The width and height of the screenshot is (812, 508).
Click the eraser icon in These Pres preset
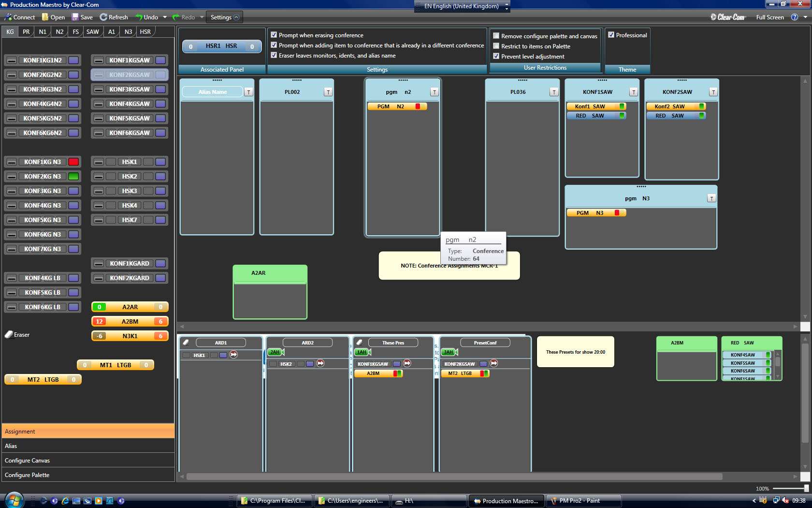point(360,343)
